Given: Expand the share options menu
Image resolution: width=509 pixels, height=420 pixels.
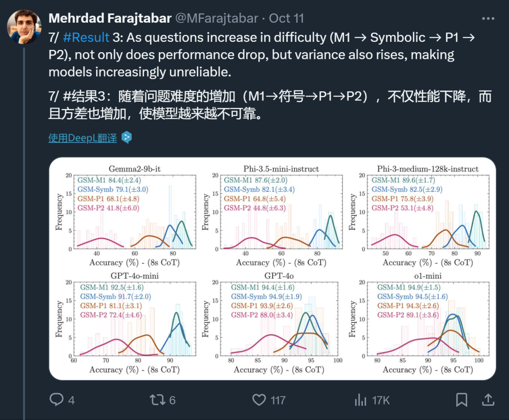Looking at the screenshot, I should 489,400.
